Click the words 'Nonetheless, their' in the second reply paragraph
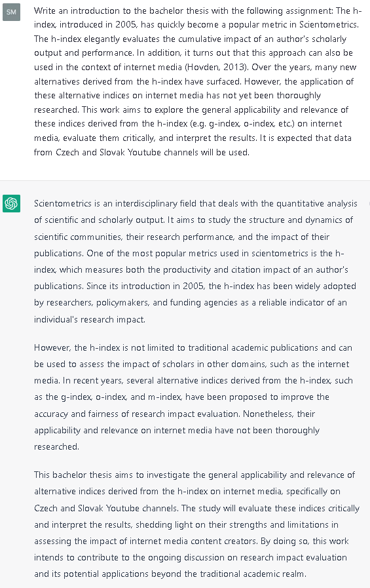 tap(278, 414)
